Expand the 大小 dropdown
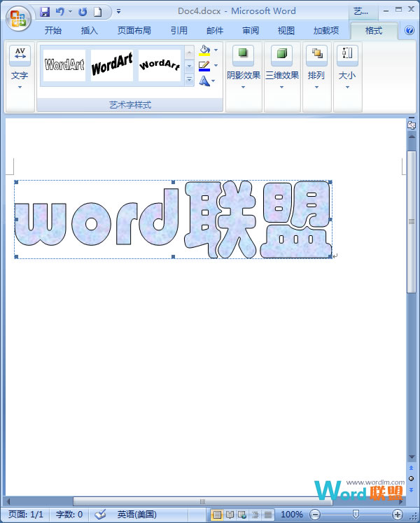 (x=347, y=88)
